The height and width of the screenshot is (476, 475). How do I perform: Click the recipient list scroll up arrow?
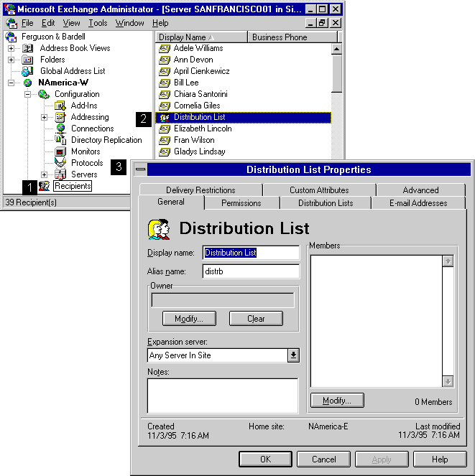click(x=336, y=49)
